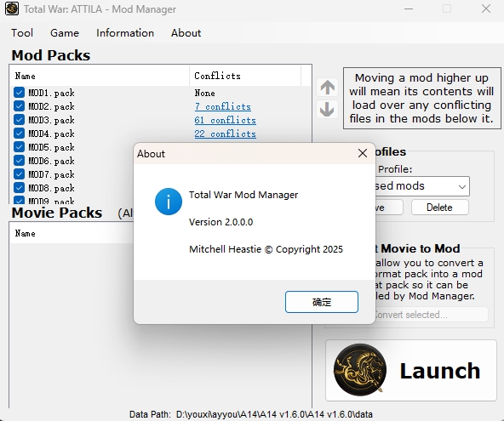
Task: Move selected mod up with arrow icon
Action: (327, 88)
